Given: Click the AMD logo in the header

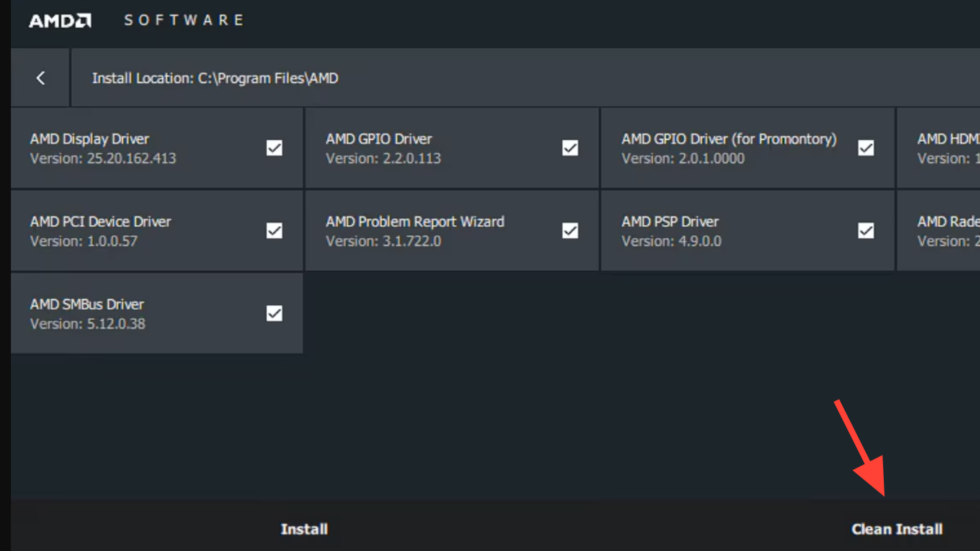Looking at the screenshot, I should pyautogui.click(x=60, y=20).
